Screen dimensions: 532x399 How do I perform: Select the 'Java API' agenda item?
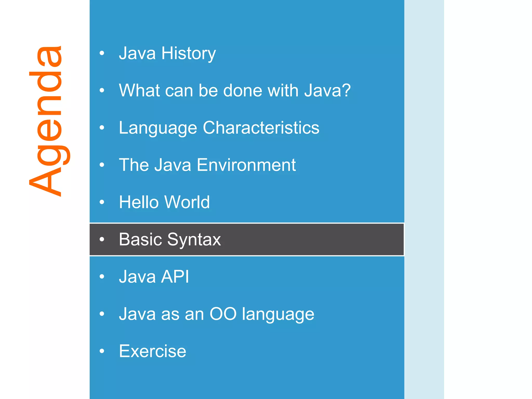[154, 277]
